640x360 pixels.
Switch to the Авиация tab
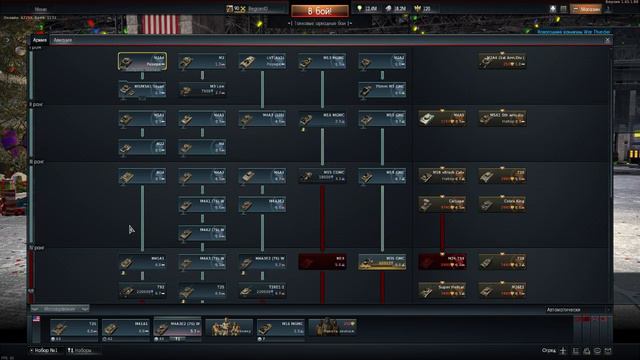tap(62, 40)
